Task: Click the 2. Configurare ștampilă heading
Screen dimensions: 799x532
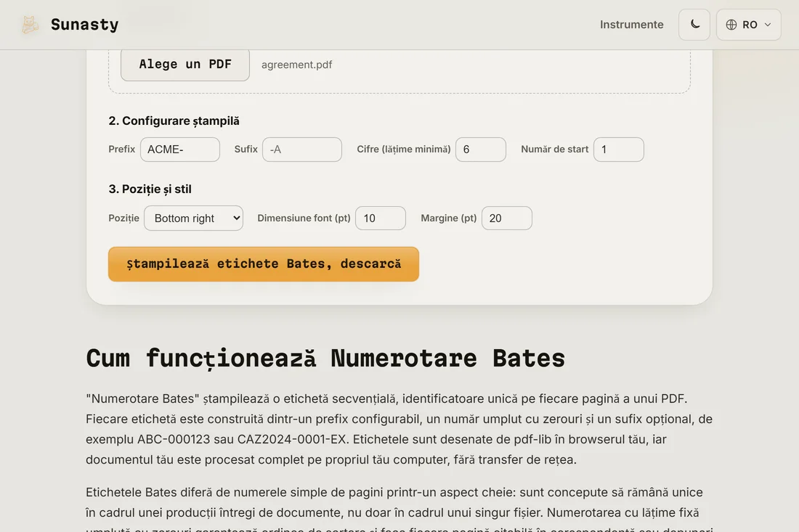Action: pos(174,121)
